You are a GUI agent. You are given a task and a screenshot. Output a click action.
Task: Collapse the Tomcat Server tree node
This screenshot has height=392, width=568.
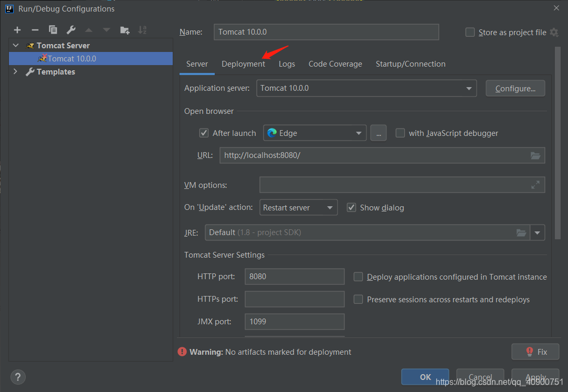(x=16, y=45)
